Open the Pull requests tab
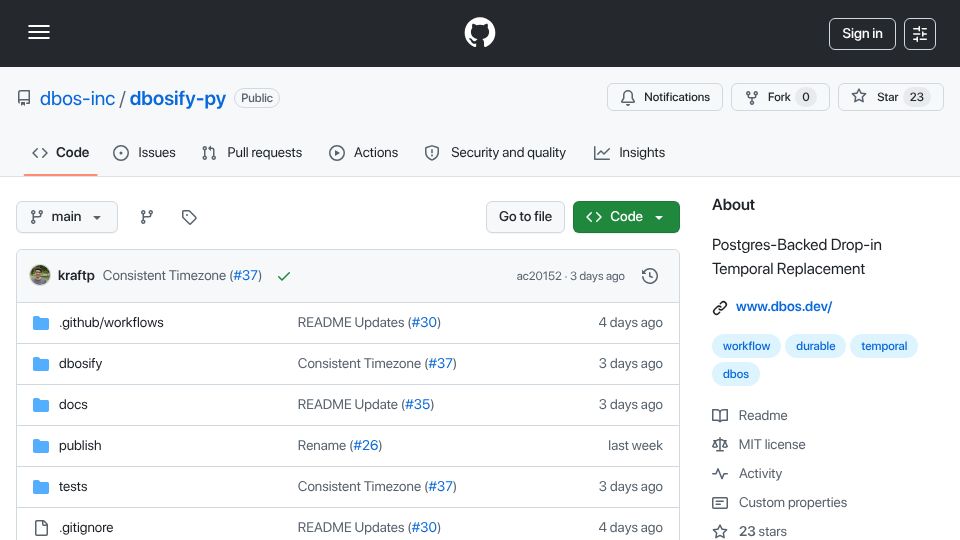960x540 pixels. tap(252, 152)
